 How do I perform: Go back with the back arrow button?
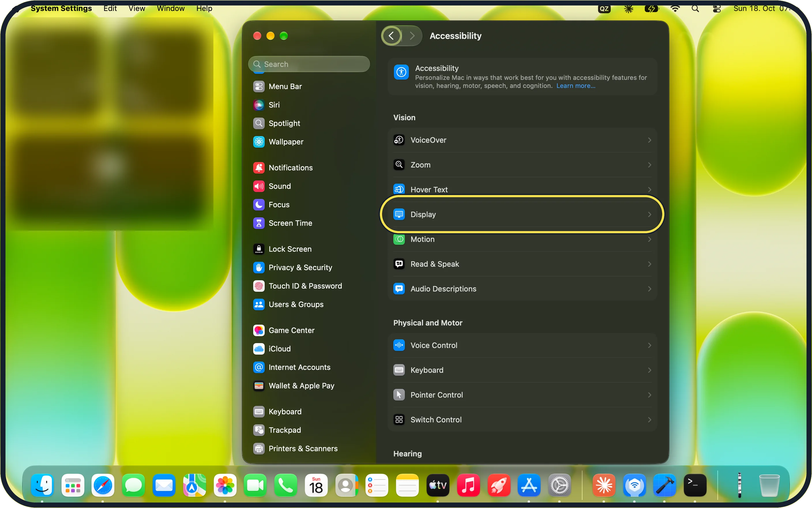[x=391, y=36]
